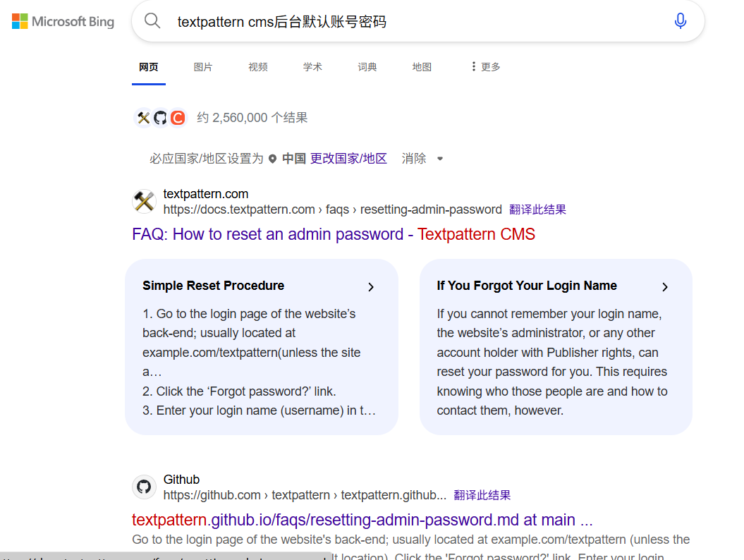Click the GitHub icon beside result count
Viewport: 744px width, 560px height.
click(161, 118)
